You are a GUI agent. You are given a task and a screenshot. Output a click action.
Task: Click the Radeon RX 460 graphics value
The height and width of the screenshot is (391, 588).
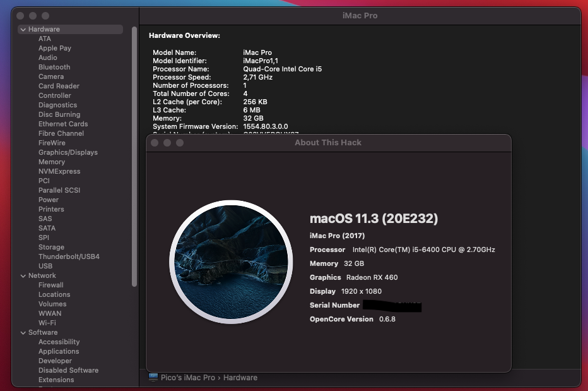[x=372, y=277]
